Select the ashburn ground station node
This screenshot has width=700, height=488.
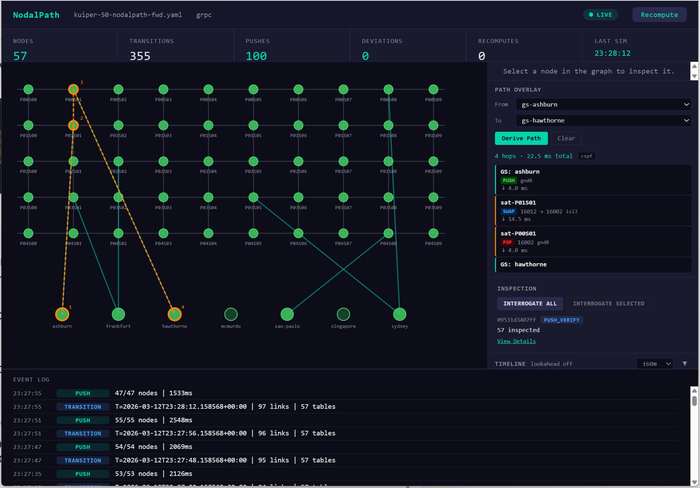click(x=62, y=314)
